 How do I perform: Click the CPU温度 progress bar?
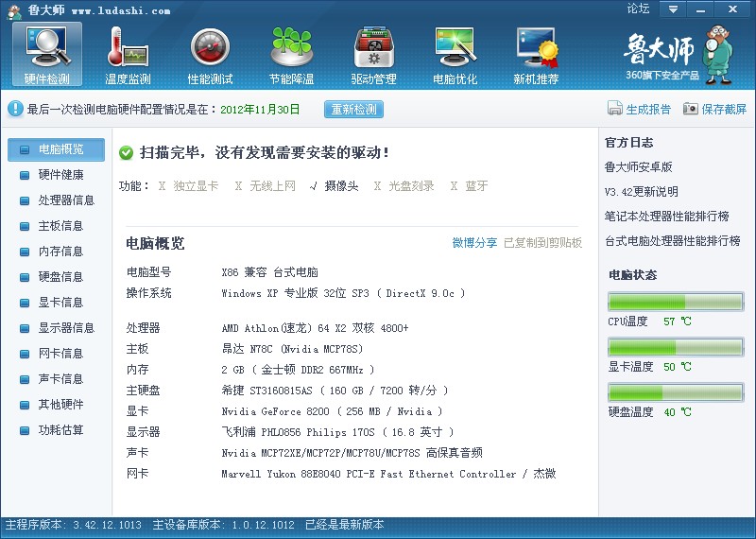(676, 302)
